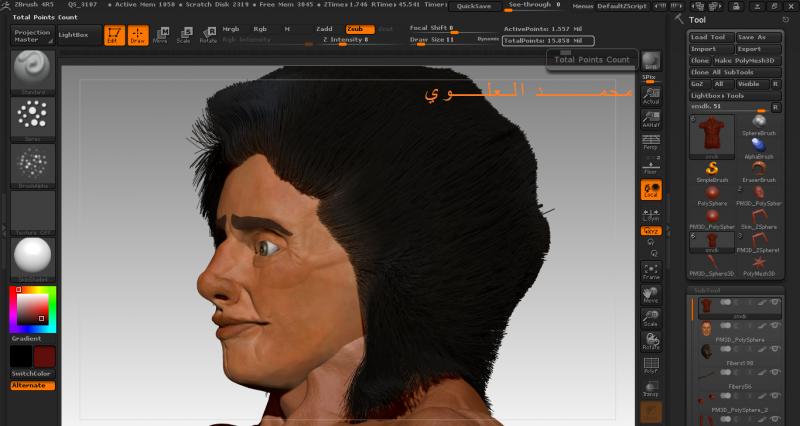The image size is (800, 426).
Task: Select the AlphaBrush tool
Action: pos(759,148)
